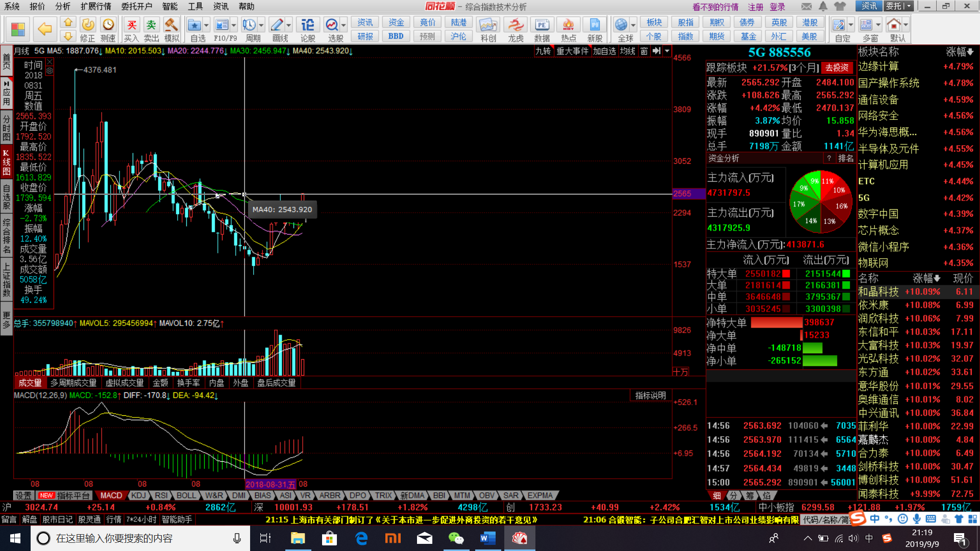Expand the 多窗 dropdown arrow

coord(878,24)
